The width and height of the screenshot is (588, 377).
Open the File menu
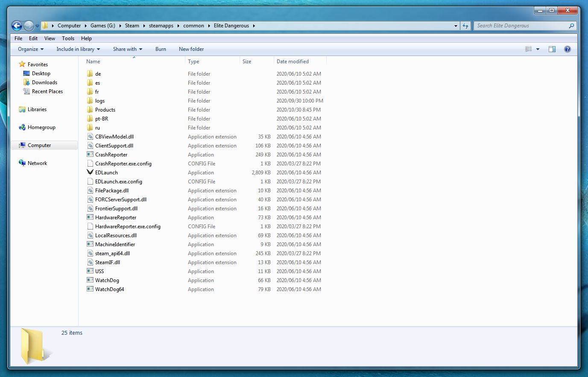click(x=18, y=38)
